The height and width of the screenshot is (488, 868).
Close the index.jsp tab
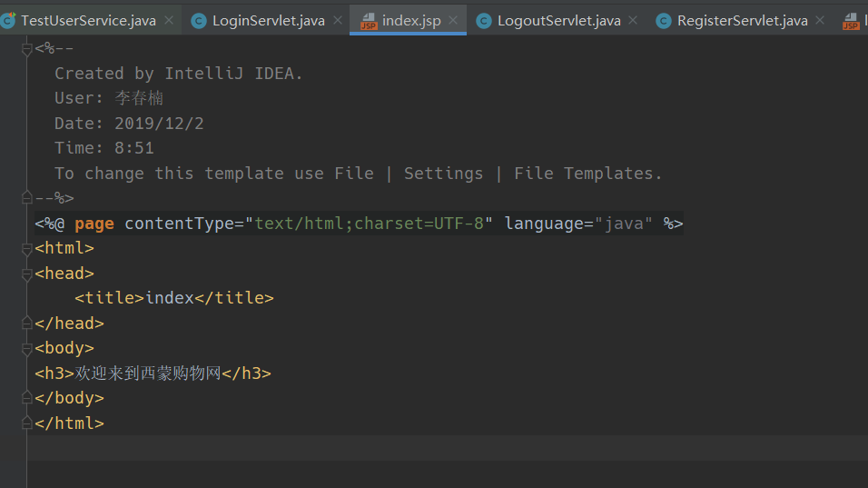pyautogui.click(x=453, y=21)
